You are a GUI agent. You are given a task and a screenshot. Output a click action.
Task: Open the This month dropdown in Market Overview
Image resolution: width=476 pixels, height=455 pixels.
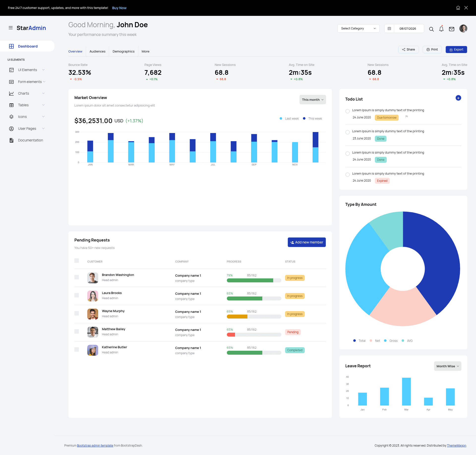tap(313, 100)
